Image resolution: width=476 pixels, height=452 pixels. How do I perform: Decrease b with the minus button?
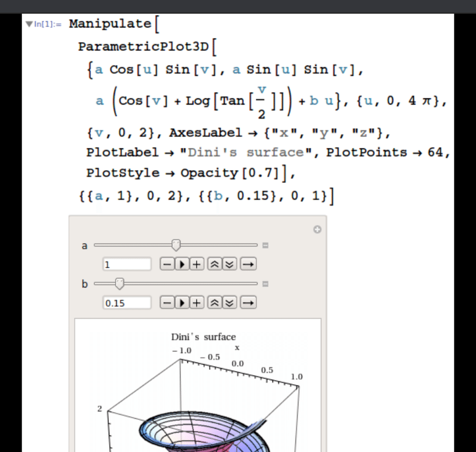coord(167,303)
